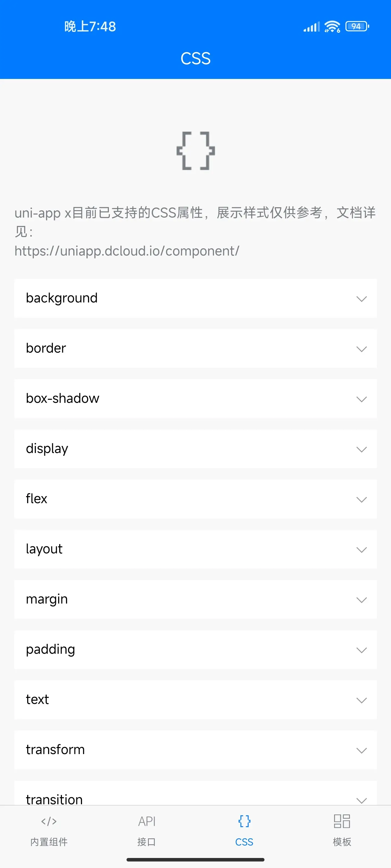Switch to the 接口 tab label
The image size is (391, 868).
[147, 842]
